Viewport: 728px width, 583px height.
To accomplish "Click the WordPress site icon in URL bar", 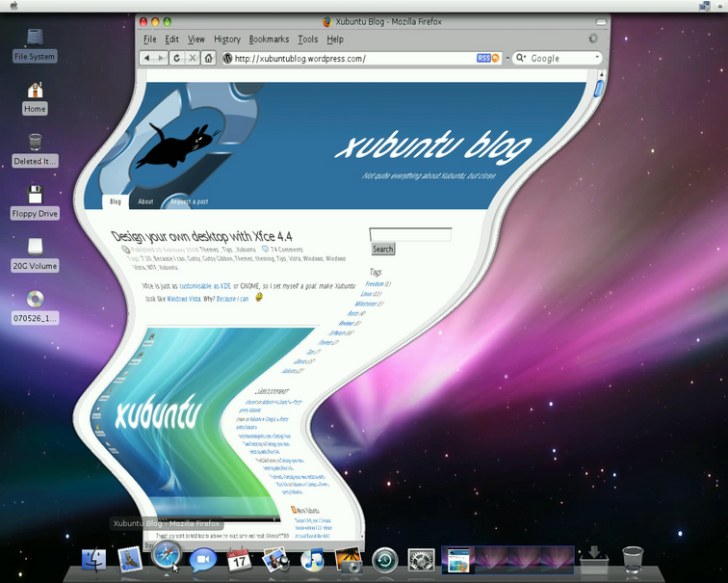I will tap(227, 58).
